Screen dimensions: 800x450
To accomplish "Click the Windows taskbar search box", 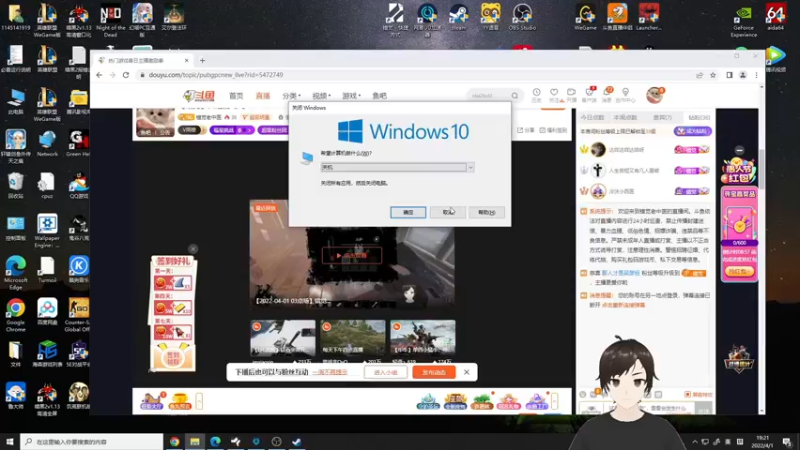I will pos(92,442).
